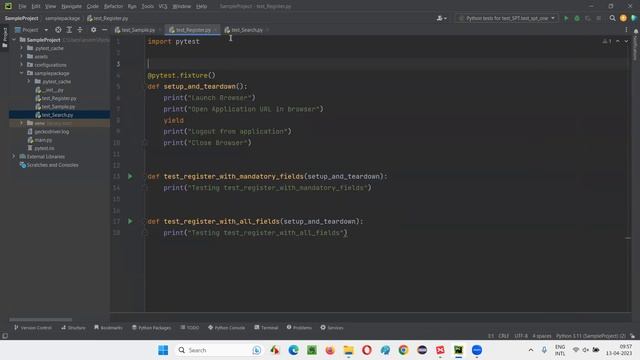
Task: Toggle the Project tool window side tab
Action: click(5, 37)
